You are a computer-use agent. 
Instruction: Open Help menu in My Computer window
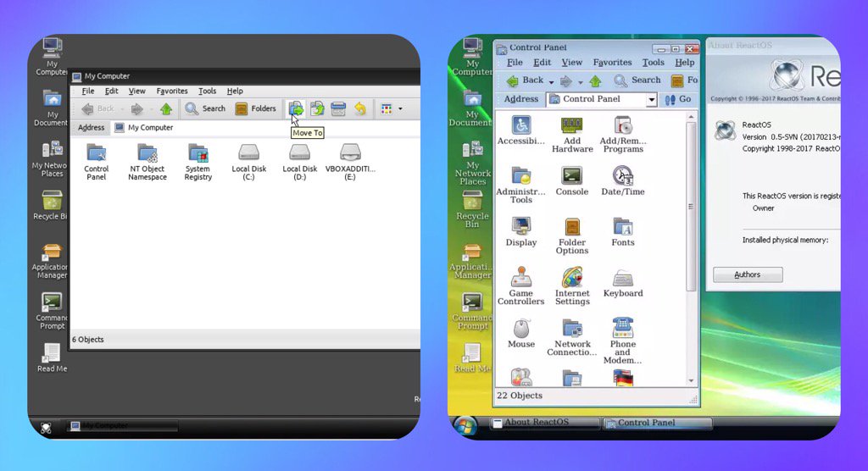(x=235, y=91)
